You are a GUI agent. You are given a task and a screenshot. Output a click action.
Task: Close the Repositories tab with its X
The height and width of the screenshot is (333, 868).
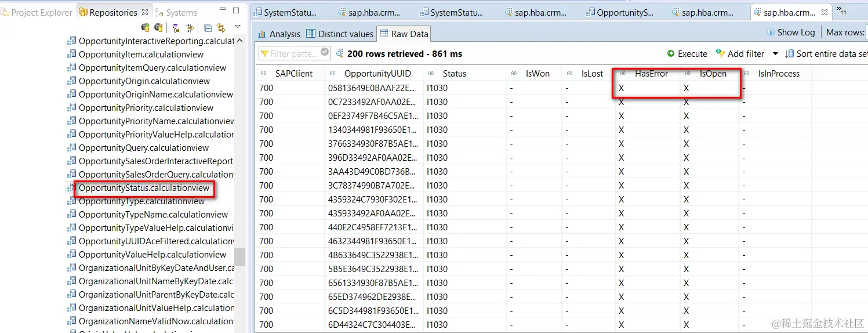pyautogui.click(x=145, y=12)
